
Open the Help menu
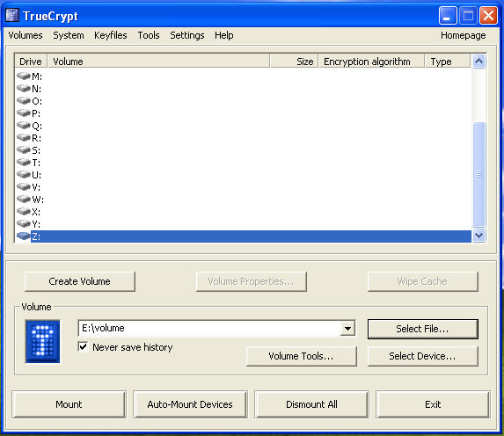[x=224, y=35]
